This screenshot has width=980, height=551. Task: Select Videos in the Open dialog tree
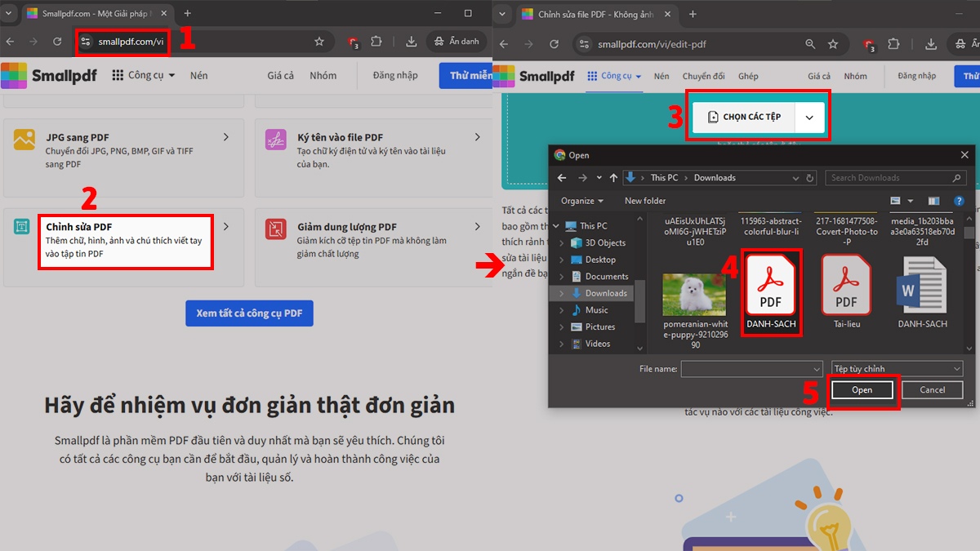pyautogui.click(x=598, y=344)
